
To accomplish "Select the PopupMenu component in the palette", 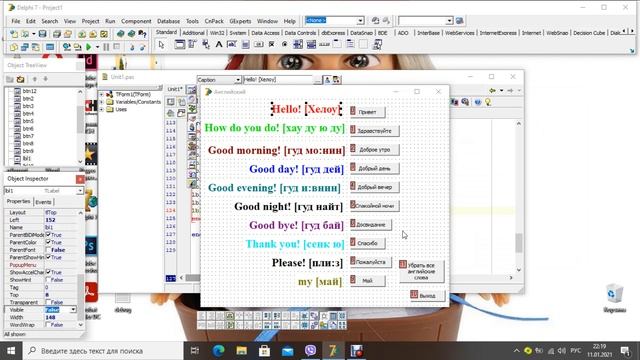I will click(206, 44).
